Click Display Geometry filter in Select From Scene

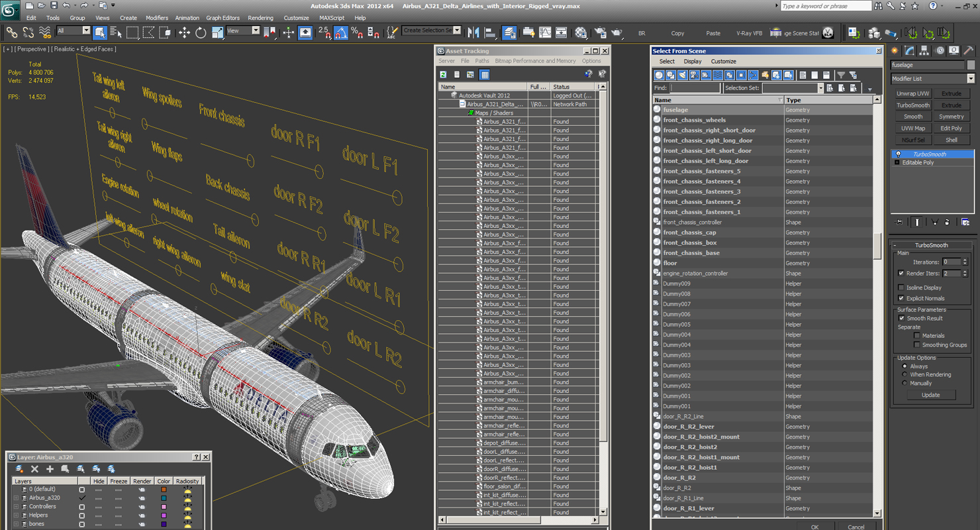(x=660, y=75)
